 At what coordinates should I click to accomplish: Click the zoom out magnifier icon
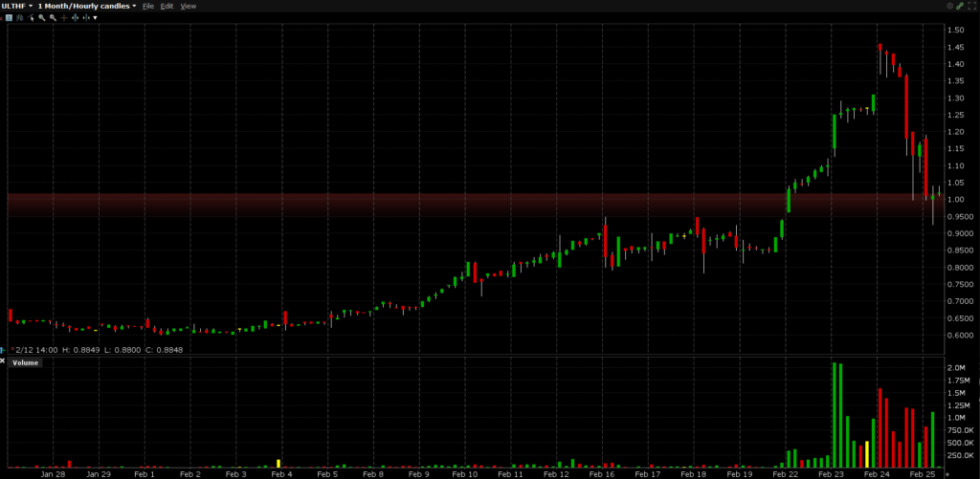(53, 17)
